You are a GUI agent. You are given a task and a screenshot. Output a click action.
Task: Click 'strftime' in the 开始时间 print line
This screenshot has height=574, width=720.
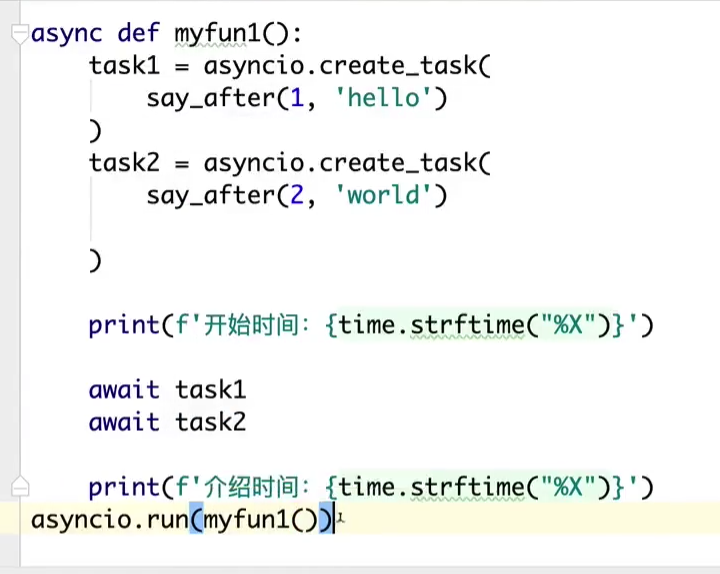[467, 325]
